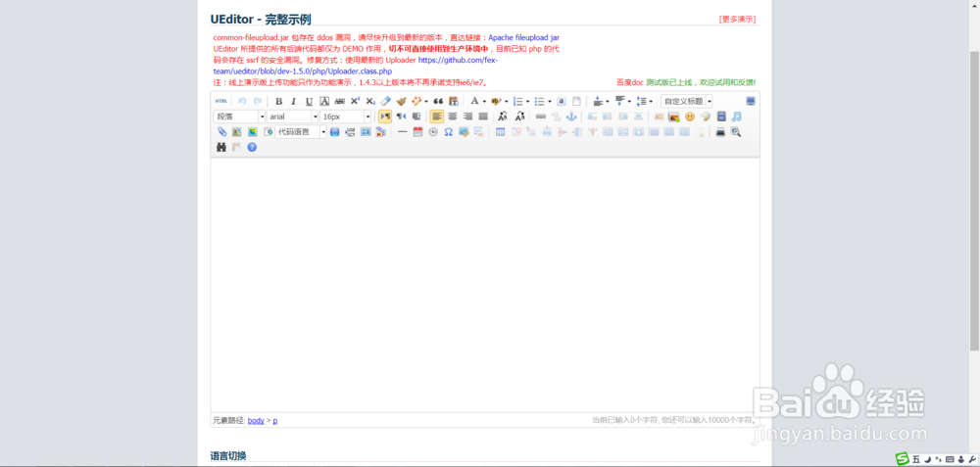Insert a hyperlink with chain icon
Screen dimensions: 980x467
541,117
